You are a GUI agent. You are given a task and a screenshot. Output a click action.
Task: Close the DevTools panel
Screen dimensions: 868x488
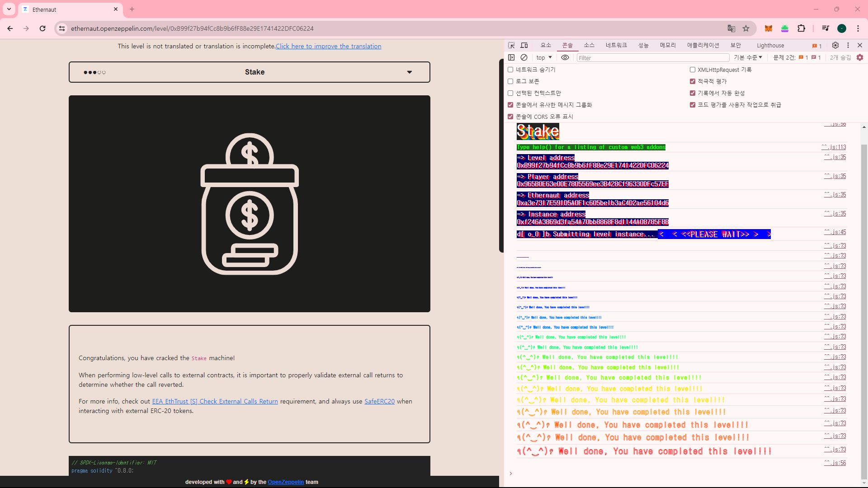(x=860, y=45)
